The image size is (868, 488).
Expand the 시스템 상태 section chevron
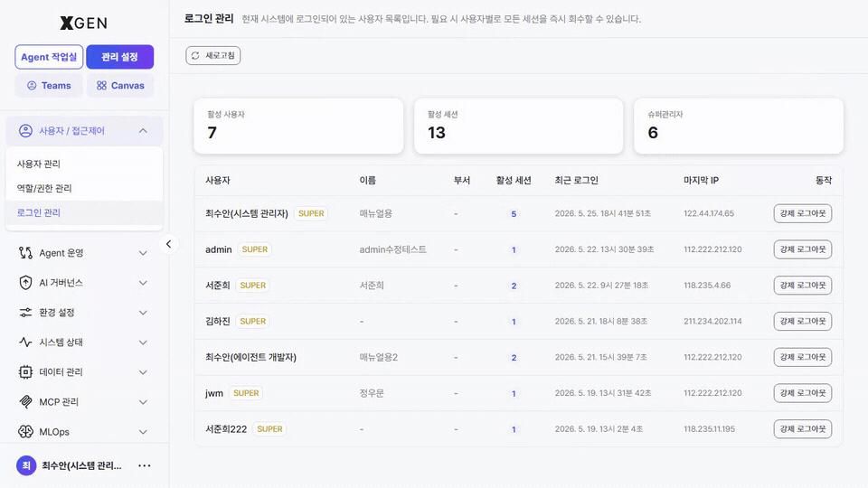[143, 342]
